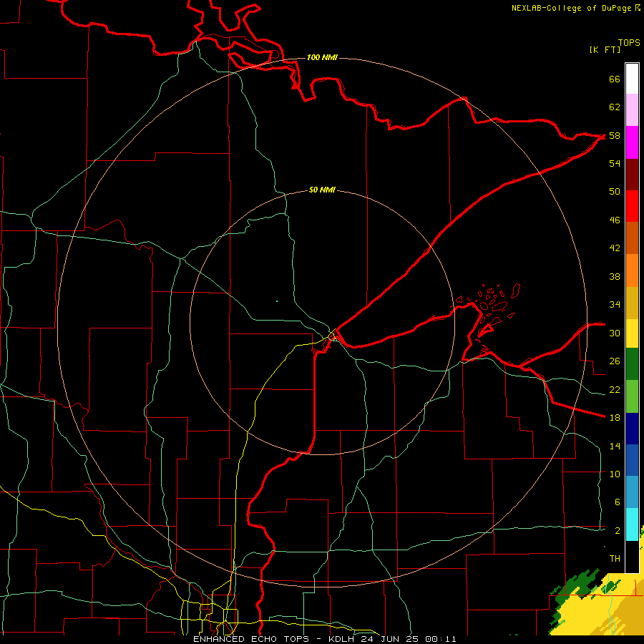The height and width of the screenshot is (644, 644).
Task: Select the 62 legend value
Action: point(615,107)
